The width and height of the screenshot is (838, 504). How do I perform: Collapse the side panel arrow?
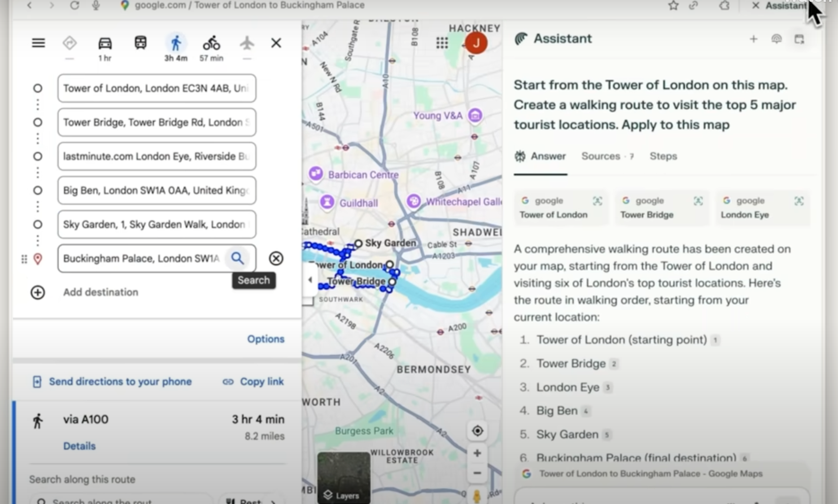pyautogui.click(x=310, y=280)
